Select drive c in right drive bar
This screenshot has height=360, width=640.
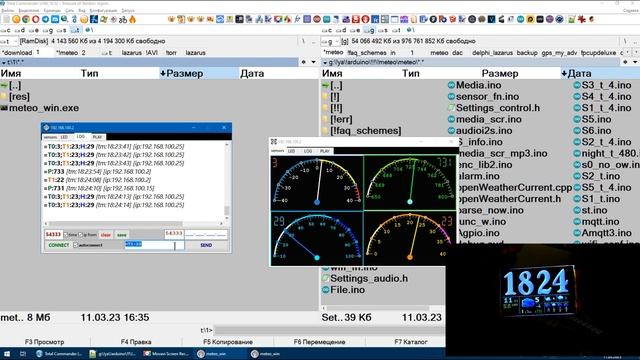(327, 30)
